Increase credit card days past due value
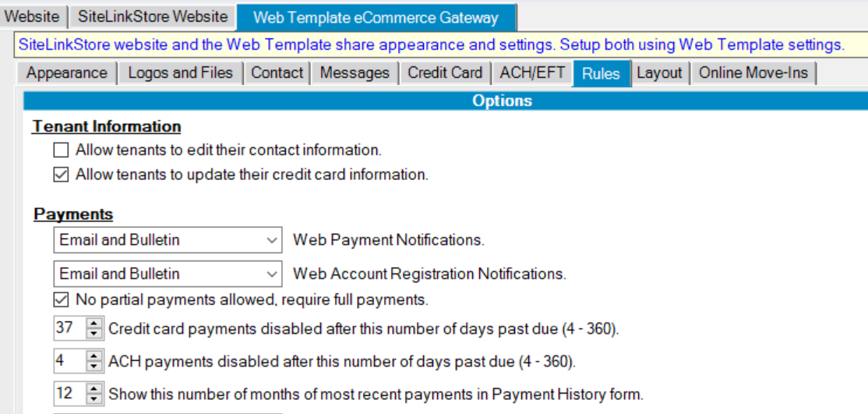Viewport: 868px width, 414px height. coord(94,323)
